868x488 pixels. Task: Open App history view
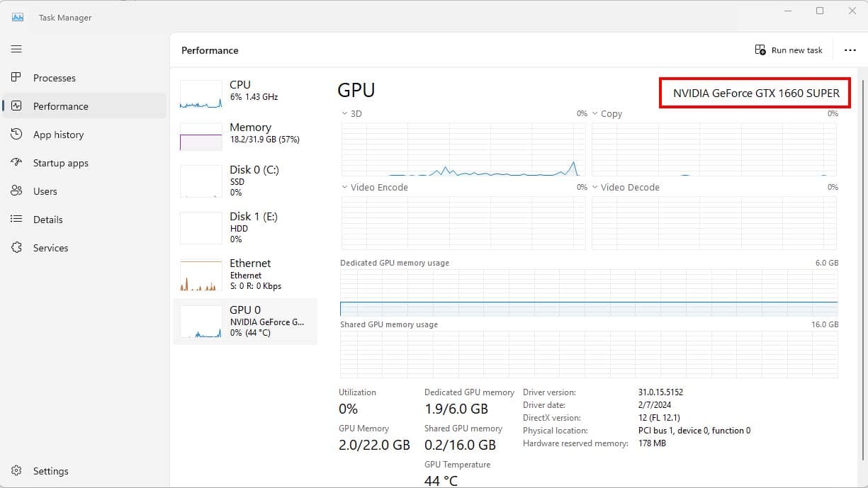(16, 135)
